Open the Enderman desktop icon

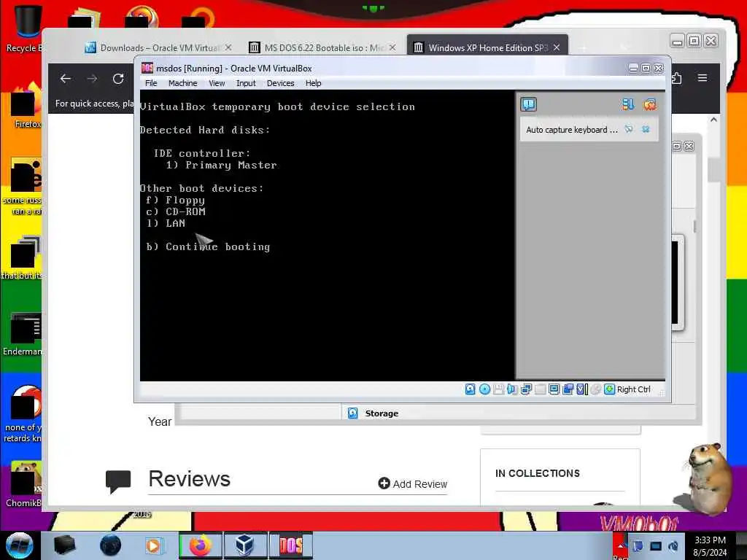pos(23,335)
